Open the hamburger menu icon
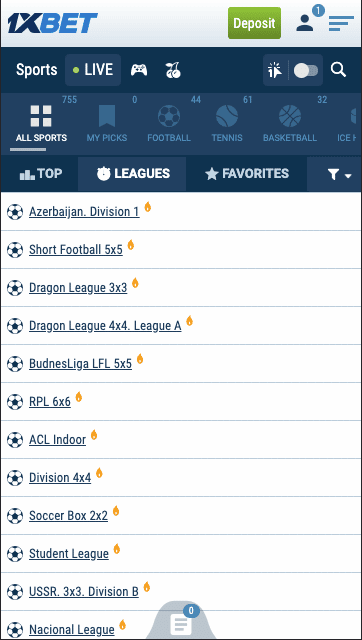Image resolution: width=362 pixels, height=640 pixels. (x=341, y=23)
